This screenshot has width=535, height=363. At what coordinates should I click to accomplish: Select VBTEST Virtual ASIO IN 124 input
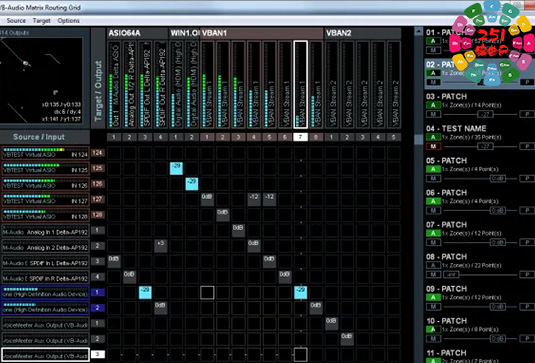[x=45, y=153]
